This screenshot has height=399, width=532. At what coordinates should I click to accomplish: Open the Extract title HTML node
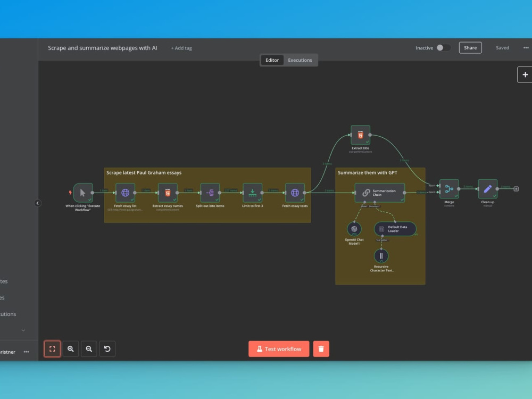point(360,135)
